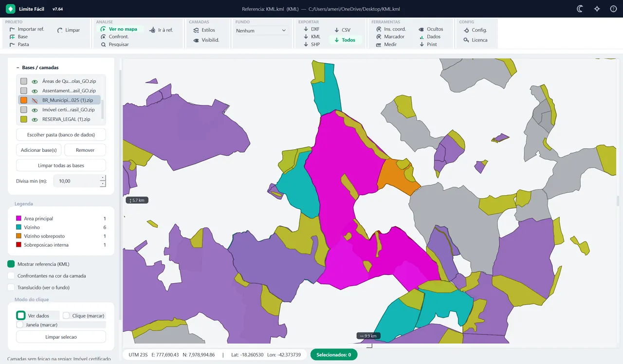This screenshot has width=623, height=364.
Task: Collapse the Bases / camadas section
Action: click(18, 68)
